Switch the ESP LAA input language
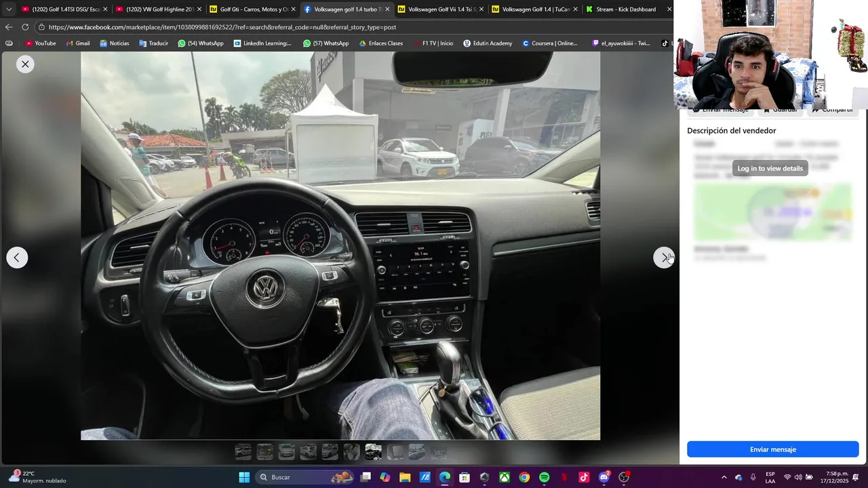The width and height of the screenshot is (868, 488). [x=770, y=477]
